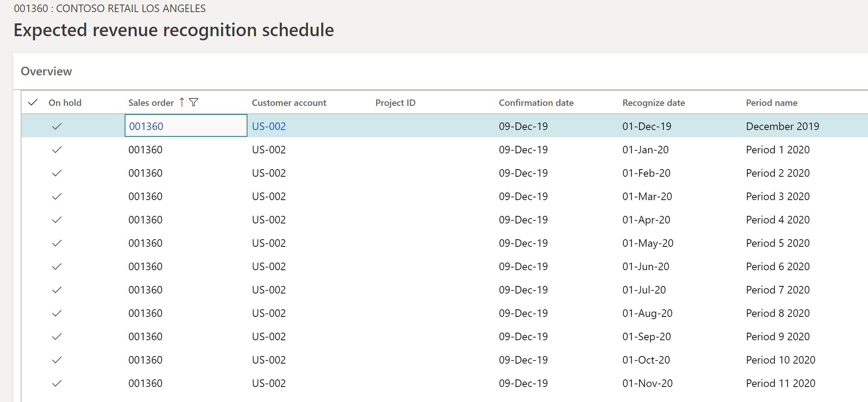Open the Customer account column header menu
Viewport: 868px width, 402px height.
pyautogui.click(x=289, y=102)
